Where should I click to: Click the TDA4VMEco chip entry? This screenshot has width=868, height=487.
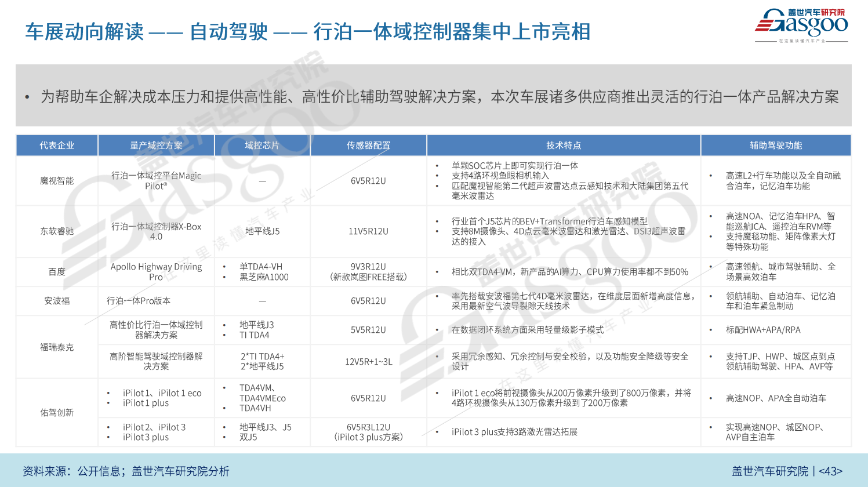[263, 398]
